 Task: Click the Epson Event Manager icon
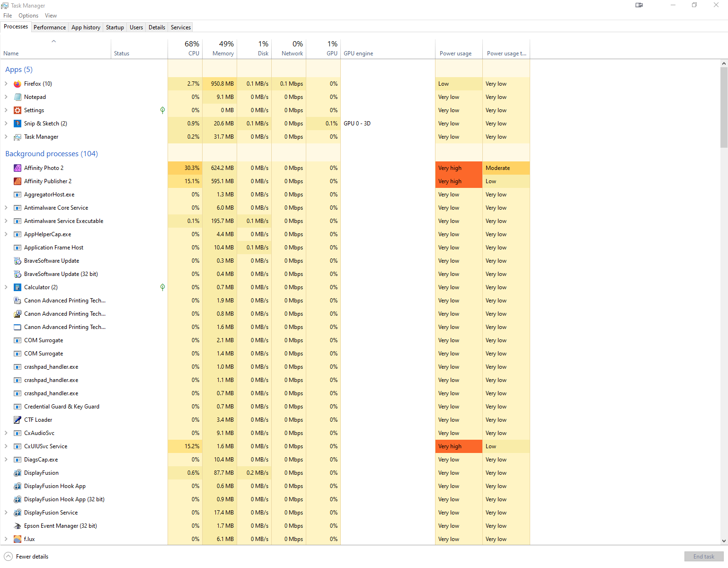17,525
